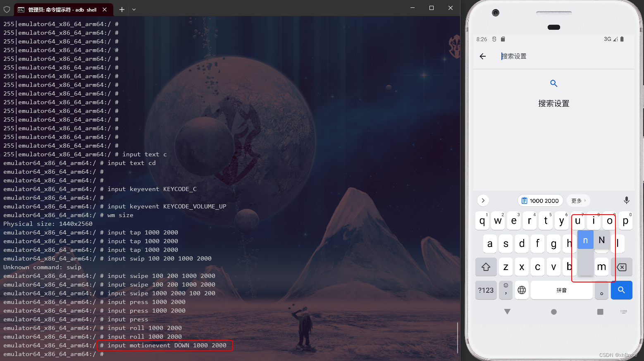Viewport: 644px width, 361px height.
Task: Tap the More chip on keyboard toolbar
Action: (x=578, y=201)
